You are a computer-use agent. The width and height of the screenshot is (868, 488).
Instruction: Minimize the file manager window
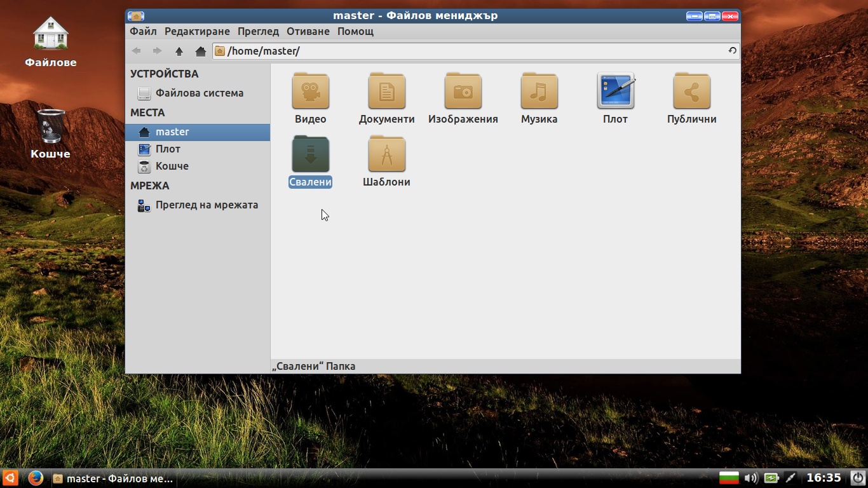pos(695,16)
